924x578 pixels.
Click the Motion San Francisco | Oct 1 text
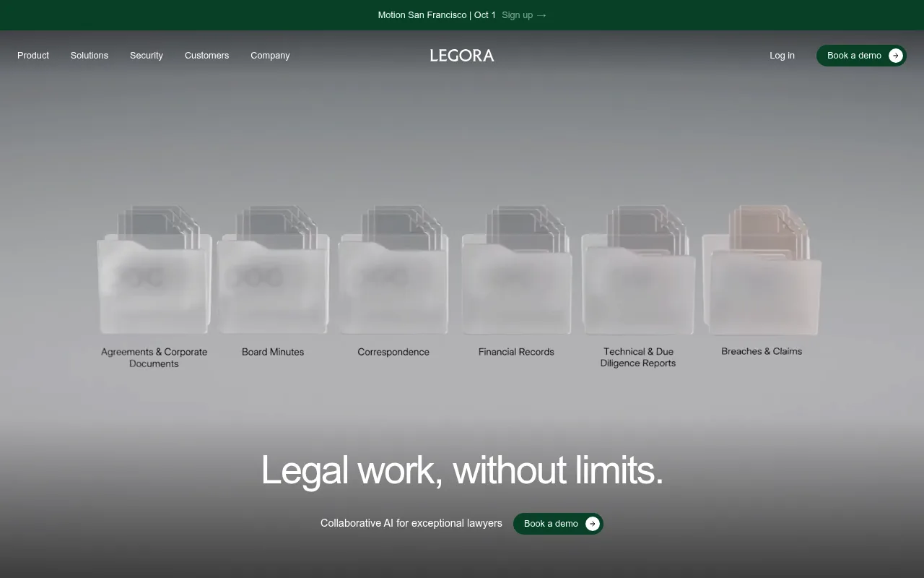[437, 15]
